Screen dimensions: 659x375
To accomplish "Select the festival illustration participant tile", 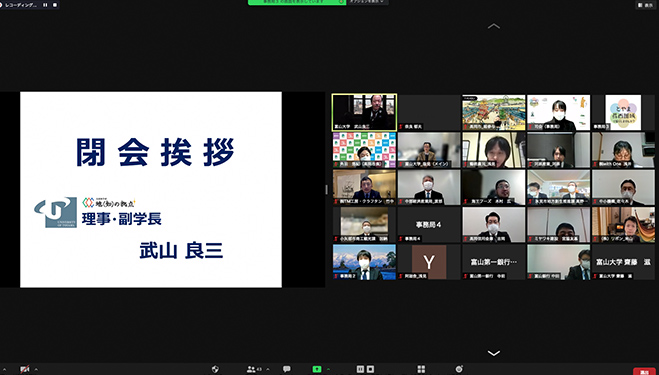I will (x=493, y=112).
